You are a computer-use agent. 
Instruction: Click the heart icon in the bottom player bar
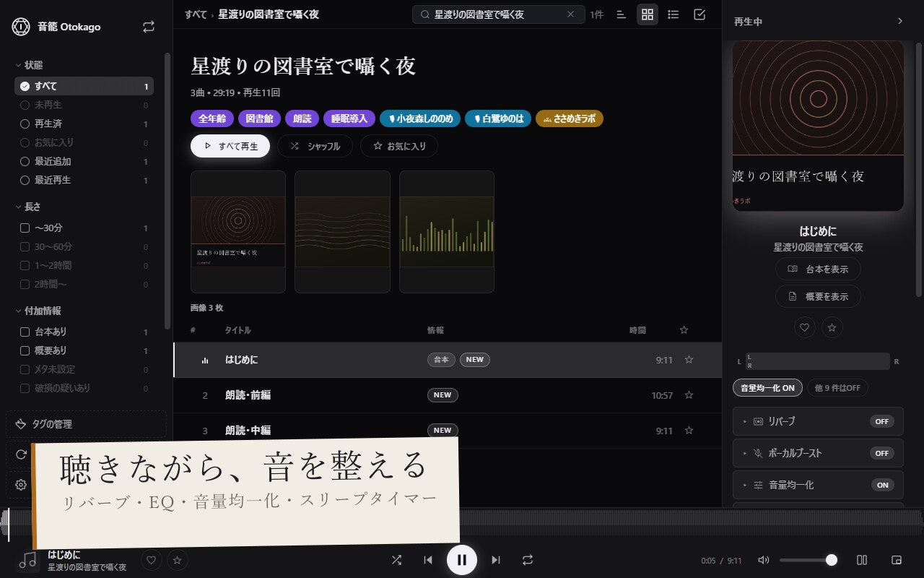[151, 560]
